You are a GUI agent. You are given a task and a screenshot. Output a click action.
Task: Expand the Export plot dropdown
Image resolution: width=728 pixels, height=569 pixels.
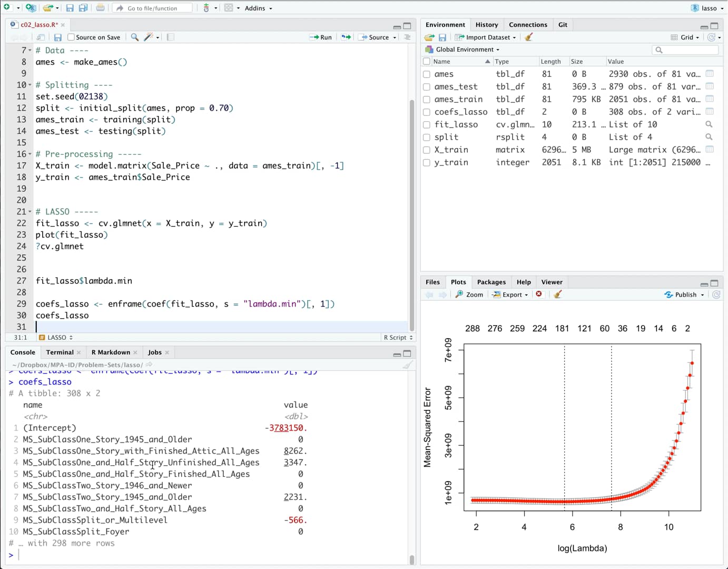tap(510, 295)
